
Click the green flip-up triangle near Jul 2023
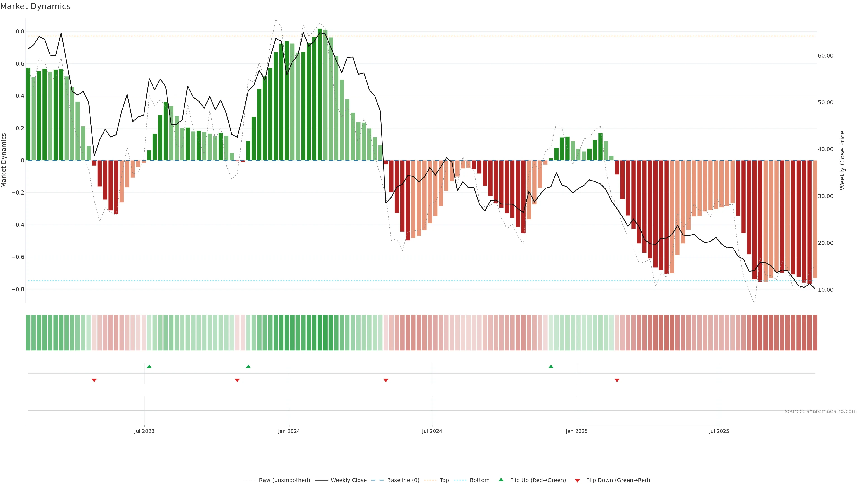pyautogui.click(x=149, y=366)
